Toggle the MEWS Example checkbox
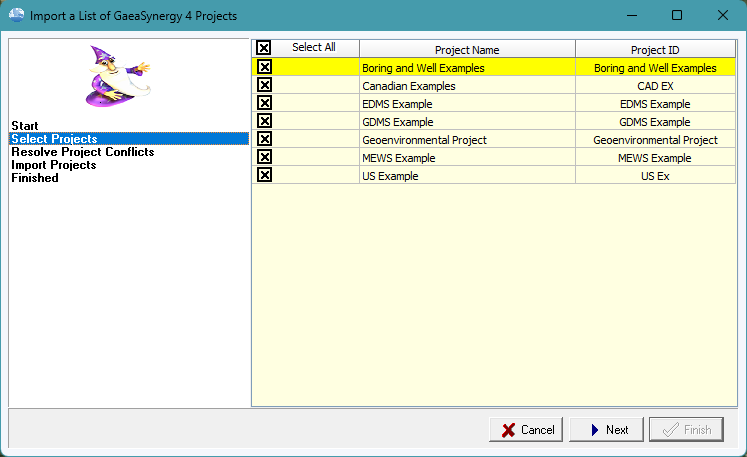The width and height of the screenshot is (747, 457). tap(264, 157)
